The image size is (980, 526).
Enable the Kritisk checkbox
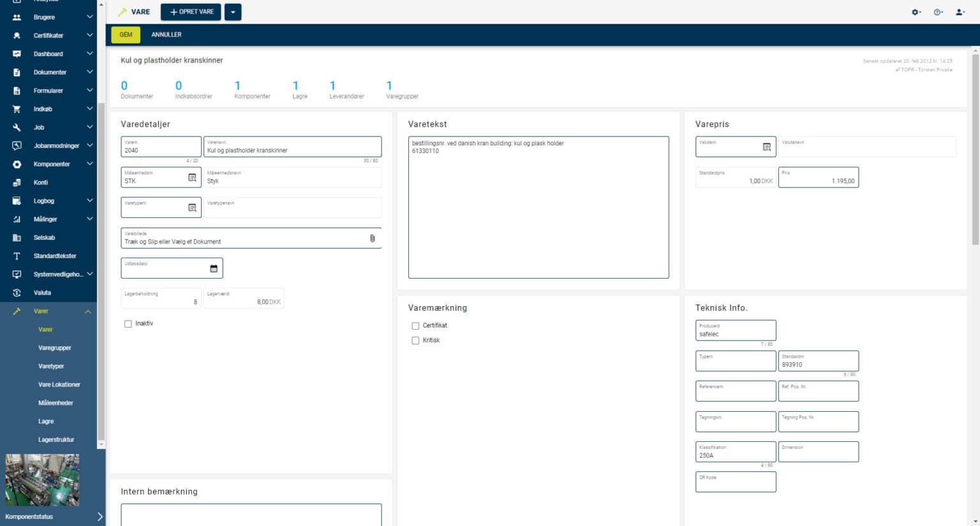415,340
